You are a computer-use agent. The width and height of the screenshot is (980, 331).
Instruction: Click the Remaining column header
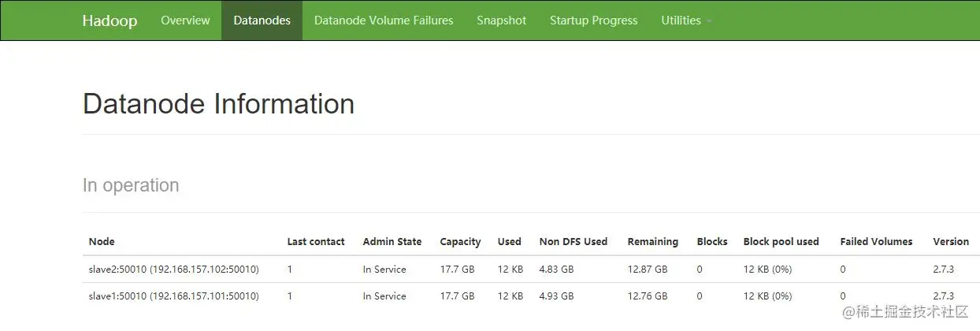coord(652,242)
